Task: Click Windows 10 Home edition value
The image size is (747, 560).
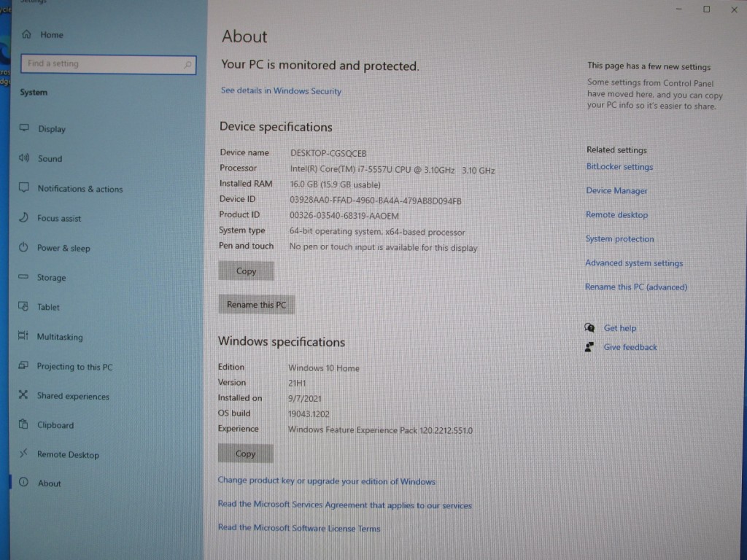Action: tap(323, 367)
